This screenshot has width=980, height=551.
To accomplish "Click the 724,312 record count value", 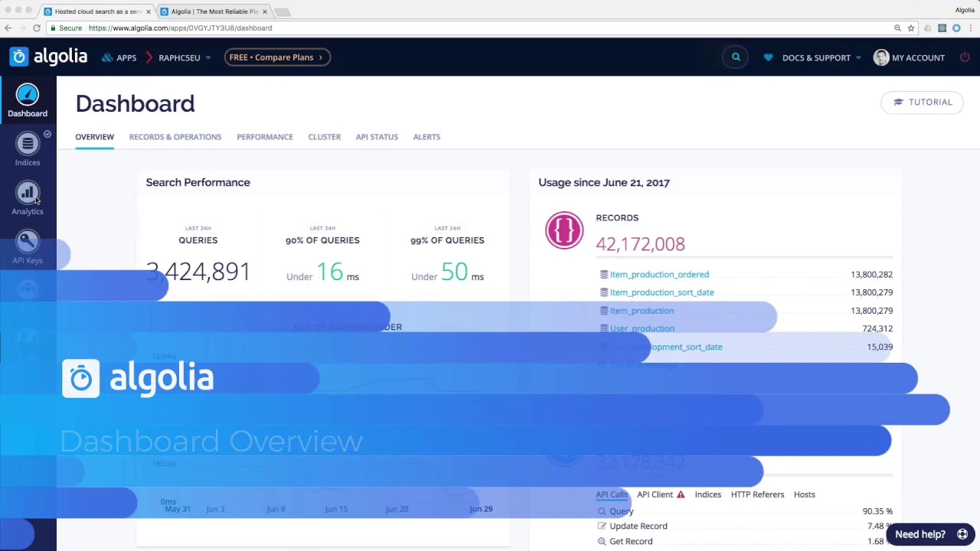I will click(877, 328).
